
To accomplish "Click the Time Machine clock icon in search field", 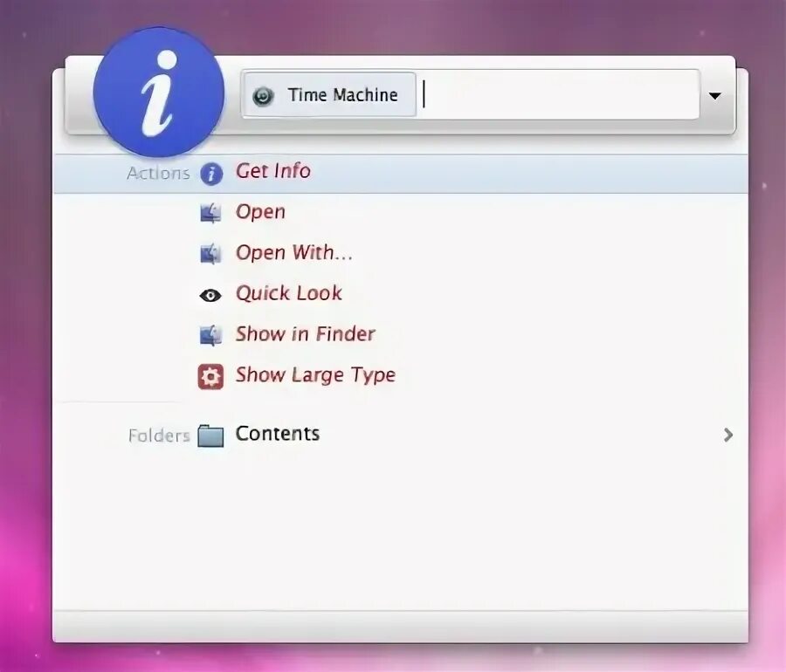I will pos(263,96).
